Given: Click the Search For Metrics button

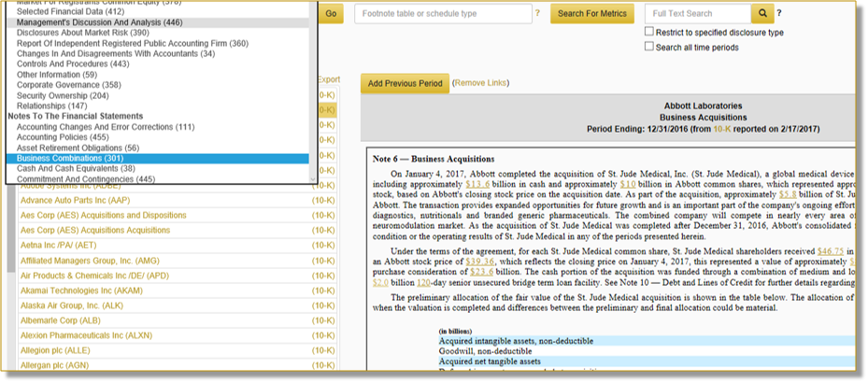Looking at the screenshot, I should tap(591, 14).
